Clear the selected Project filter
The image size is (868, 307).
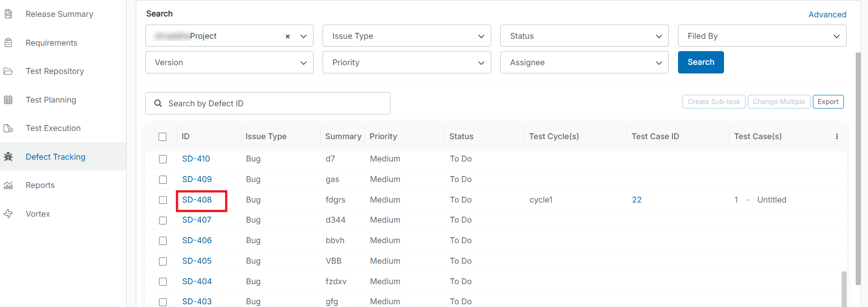click(x=288, y=36)
